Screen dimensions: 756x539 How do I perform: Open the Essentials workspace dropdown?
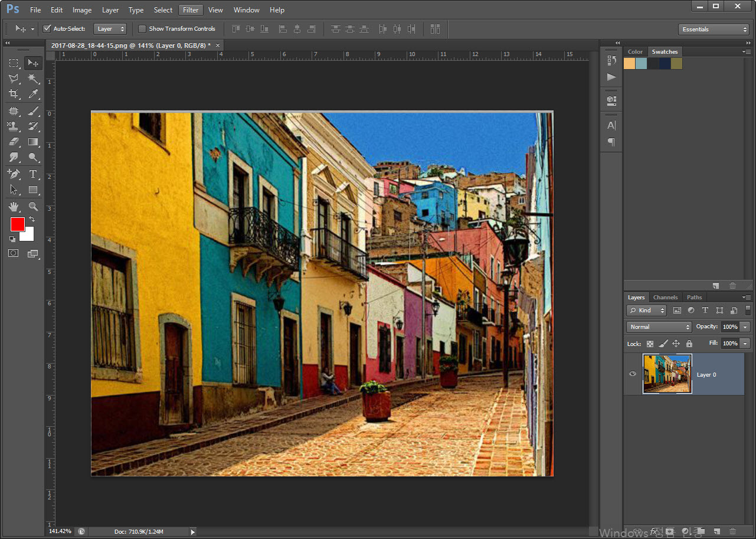tap(713, 29)
